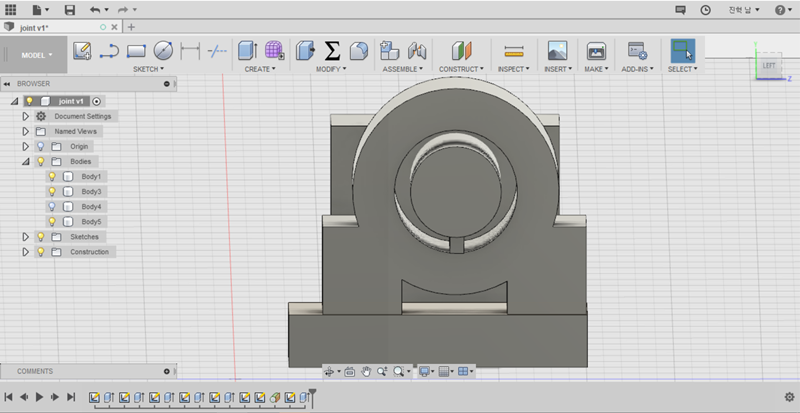Select Body5 in the browser
This screenshot has width=800, height=413.
point(91,221)
